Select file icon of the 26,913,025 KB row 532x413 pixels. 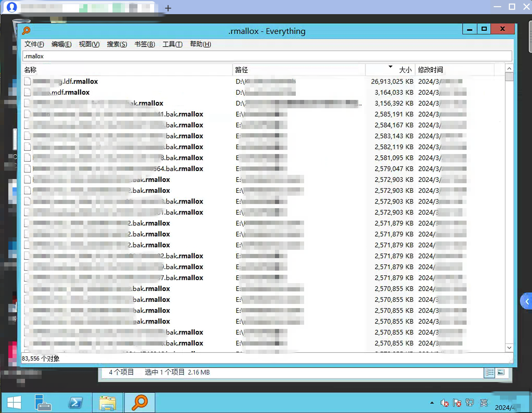click(x=27, y=81)
